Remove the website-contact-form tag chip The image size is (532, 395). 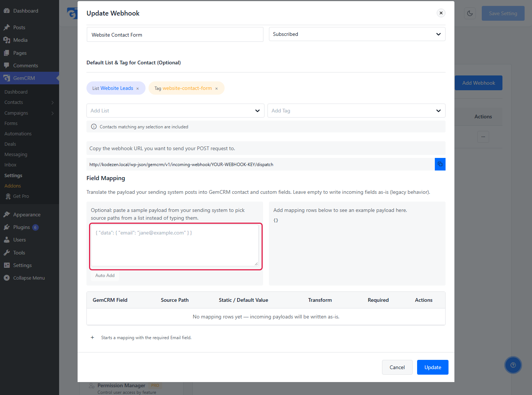coord(216,88)
